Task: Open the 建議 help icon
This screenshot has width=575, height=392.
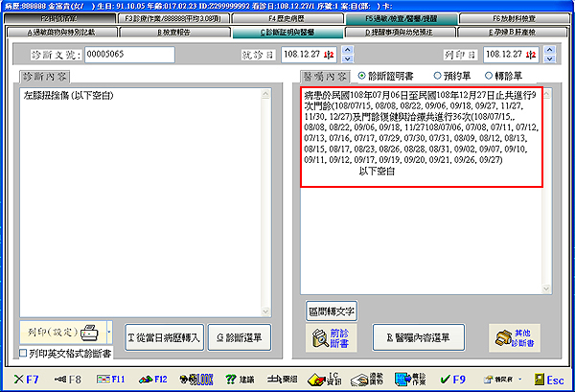Action: (x=241, y=380)
